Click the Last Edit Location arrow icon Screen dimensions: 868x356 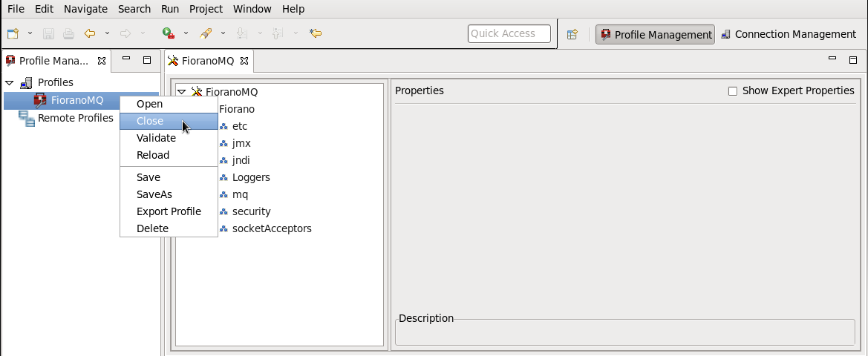click(316, 33)
